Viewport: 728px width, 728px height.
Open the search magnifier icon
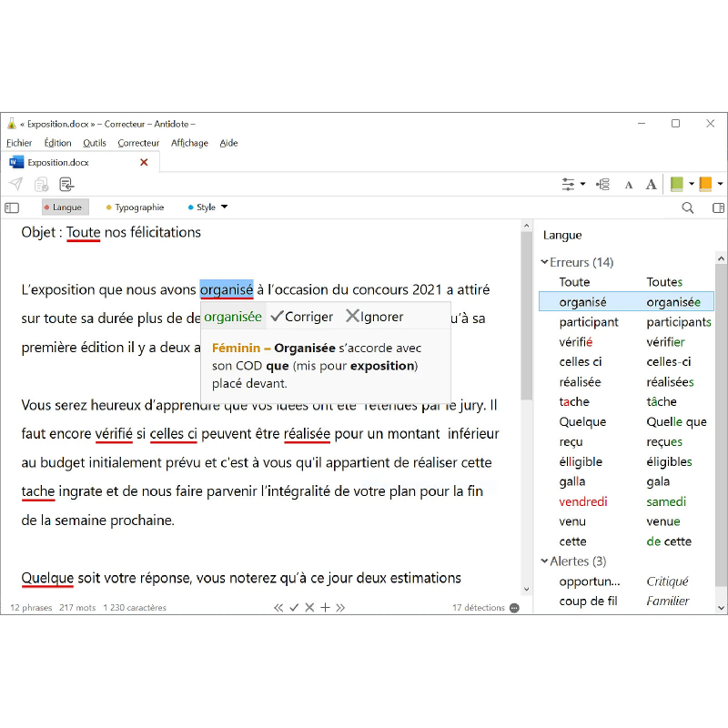click(x=688, y=207)
